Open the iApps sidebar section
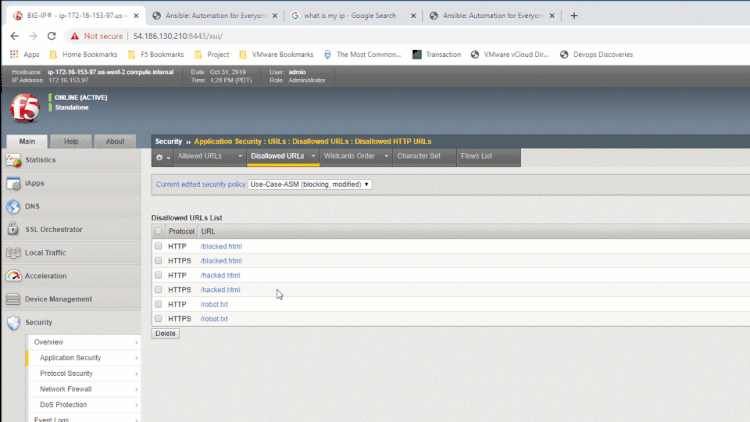Screen dimensions: 750x422 tap(14, 183)
